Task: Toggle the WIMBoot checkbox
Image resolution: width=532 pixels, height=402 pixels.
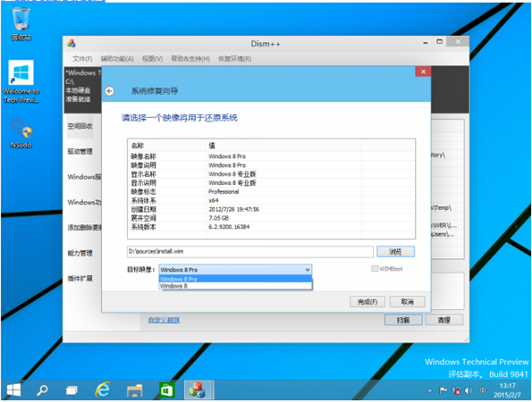Action: click(375, 269)
